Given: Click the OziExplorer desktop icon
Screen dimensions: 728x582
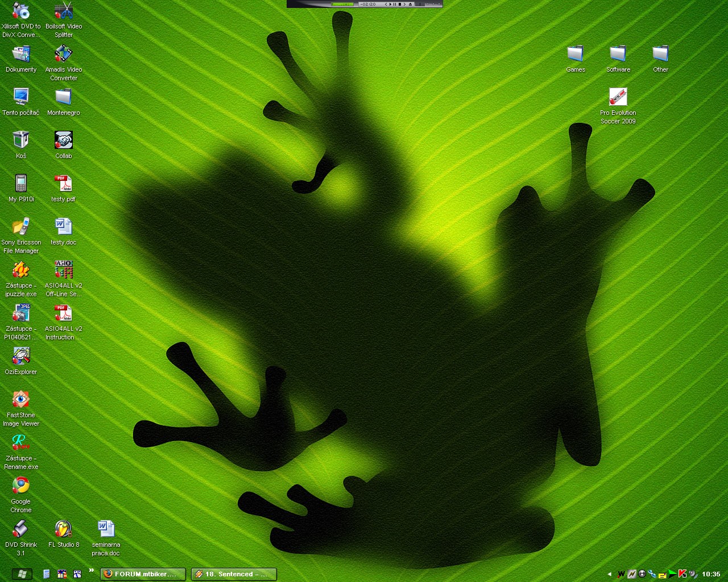Looking at the screenshot, I should [21, 357].
